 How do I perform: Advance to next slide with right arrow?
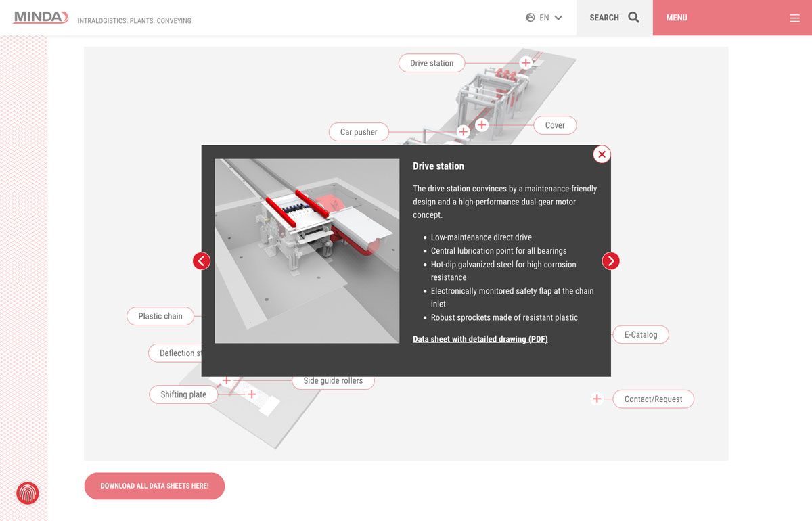pyautogui.click(x=610, y=261)
